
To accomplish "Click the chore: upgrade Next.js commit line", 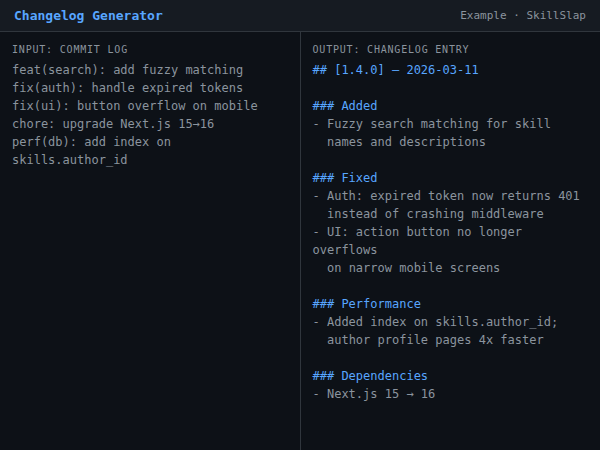I will coord(113,124).
